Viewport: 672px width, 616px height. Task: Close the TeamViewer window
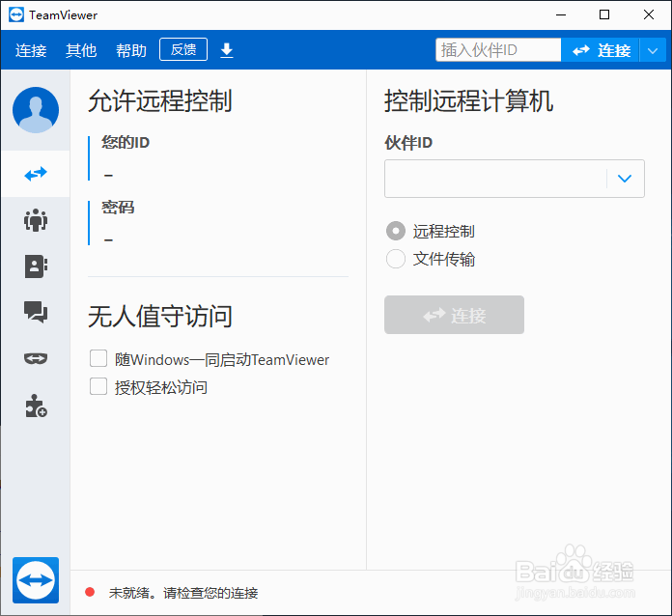[x=649, y=15]
